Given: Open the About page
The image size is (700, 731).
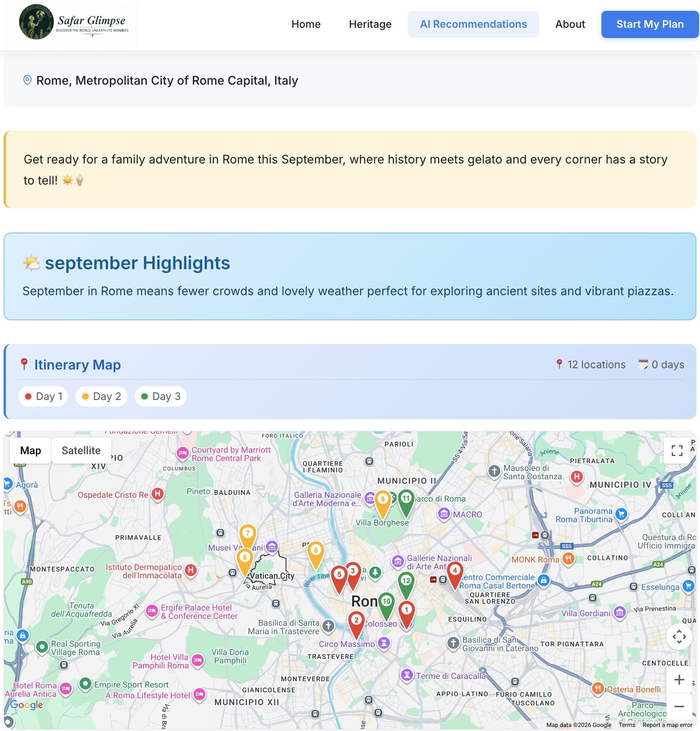Looking at the screenshot, I should 570,24.
